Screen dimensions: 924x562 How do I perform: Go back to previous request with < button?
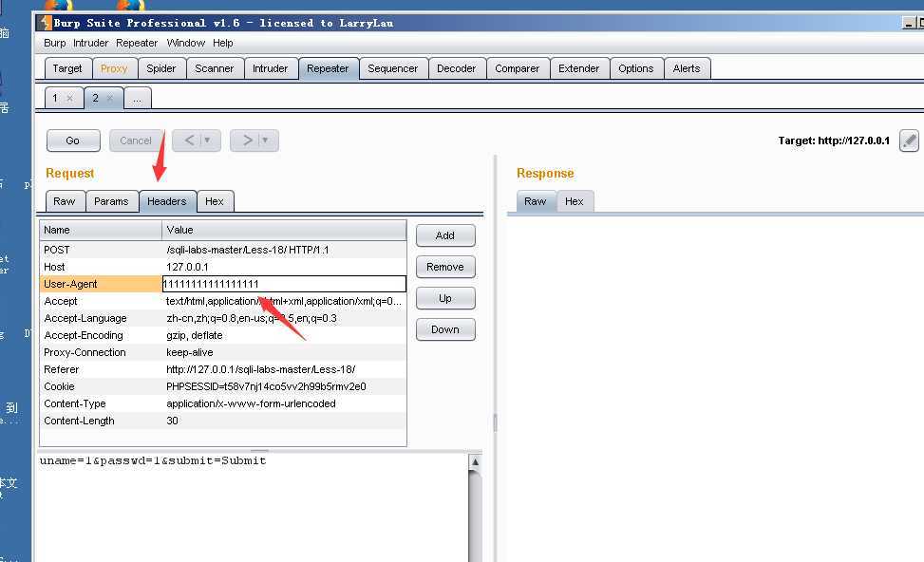point(189,140)
